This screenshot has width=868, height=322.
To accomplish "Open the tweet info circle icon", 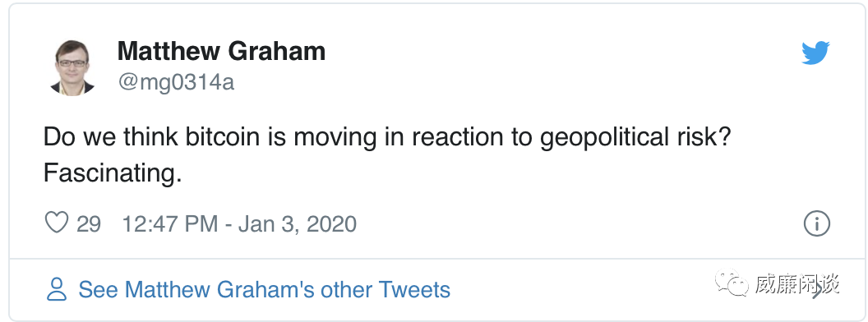I will tap(816, 224).
